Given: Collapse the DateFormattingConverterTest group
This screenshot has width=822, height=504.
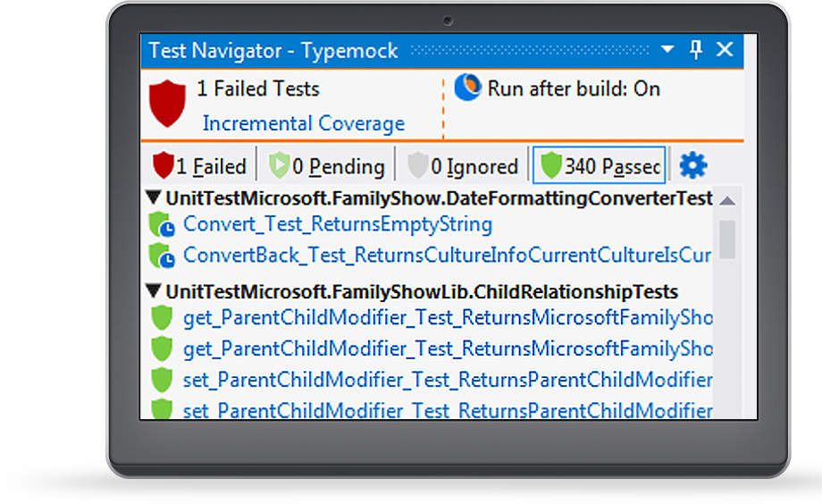Looking at the screenshot, I should pyautogui.click(x=153, y=197).
